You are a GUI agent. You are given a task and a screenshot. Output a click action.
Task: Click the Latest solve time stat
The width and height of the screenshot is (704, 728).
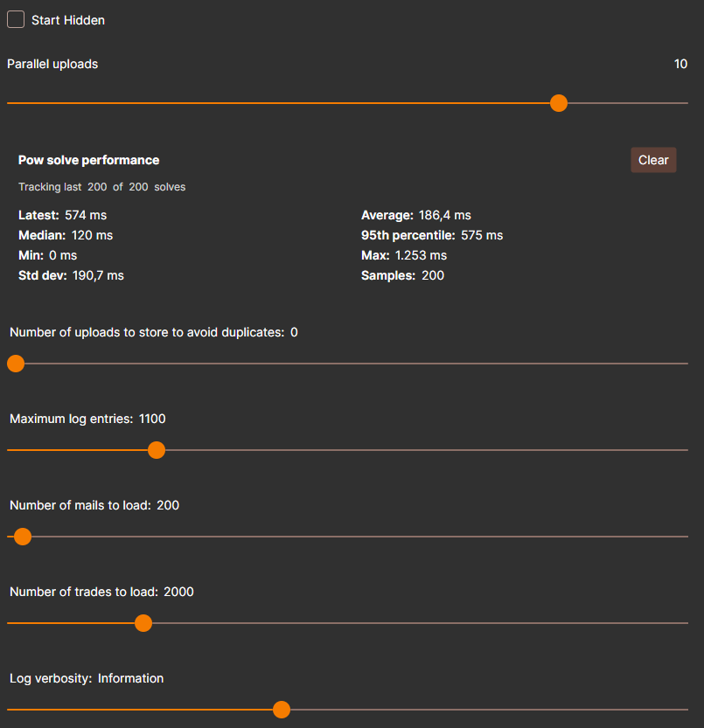tap(62, 215)
